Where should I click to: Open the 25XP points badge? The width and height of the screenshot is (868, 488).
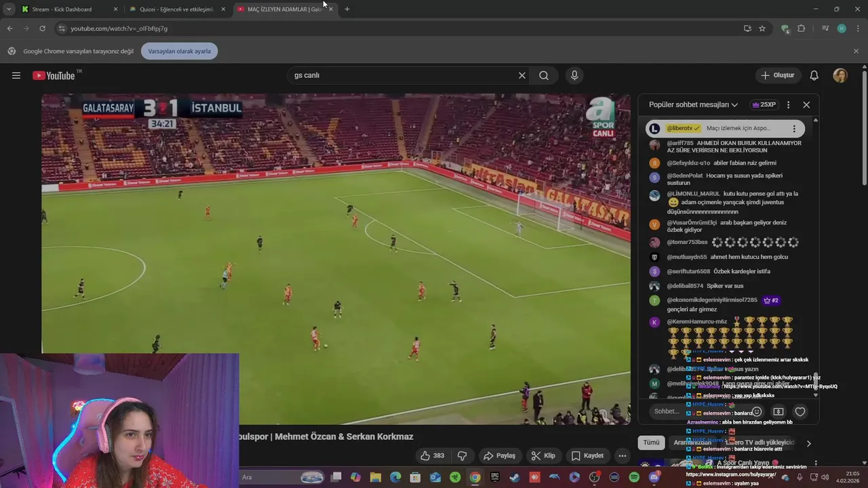764,104
